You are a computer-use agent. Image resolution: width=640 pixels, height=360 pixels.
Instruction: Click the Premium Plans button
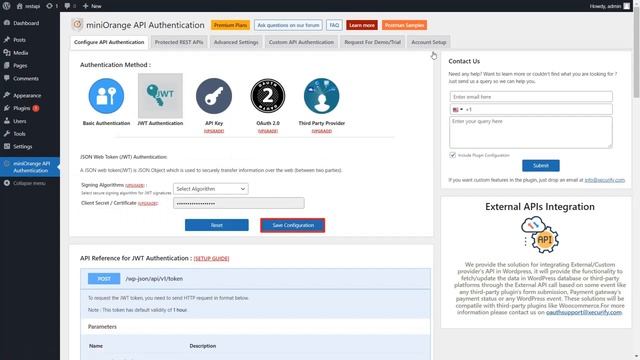coord(230,25)
